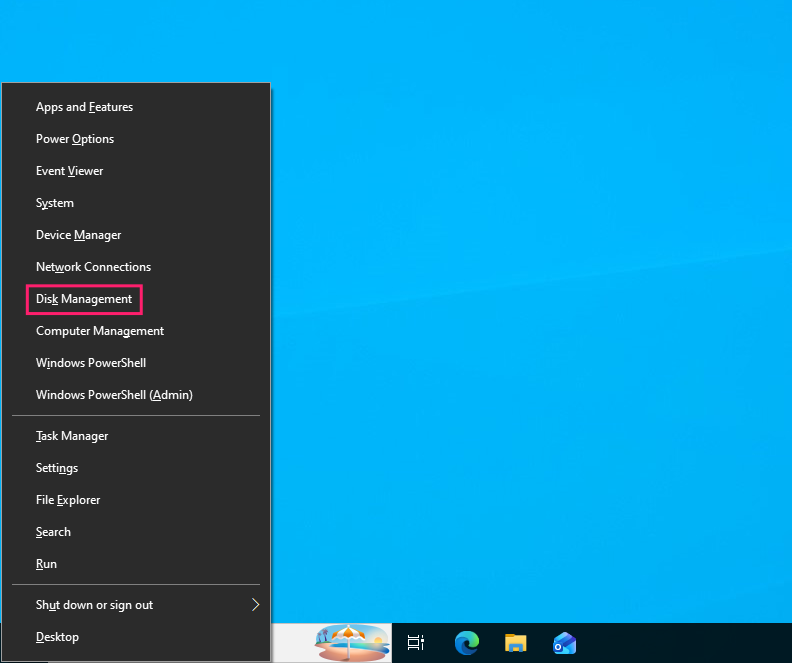Start Windows PowerShell (non-admin)
Viewport: 792px width, 663px height.
pos(136,363)
